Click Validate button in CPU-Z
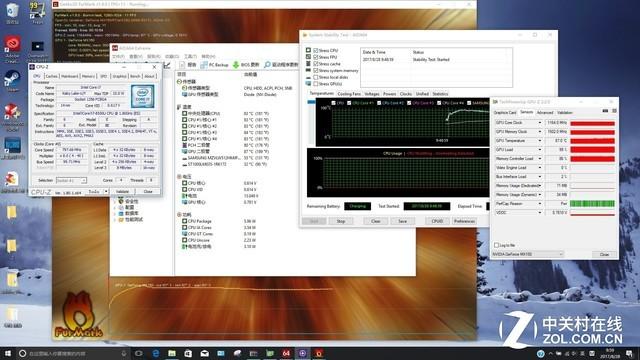Screen dimensions: 640x360 [x=122, y=191]
